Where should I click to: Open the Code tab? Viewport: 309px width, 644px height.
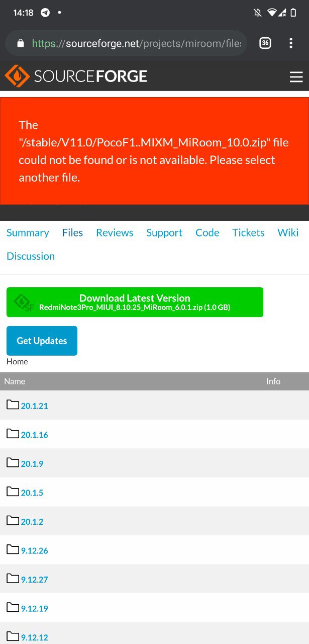click(x=208, y=232)
